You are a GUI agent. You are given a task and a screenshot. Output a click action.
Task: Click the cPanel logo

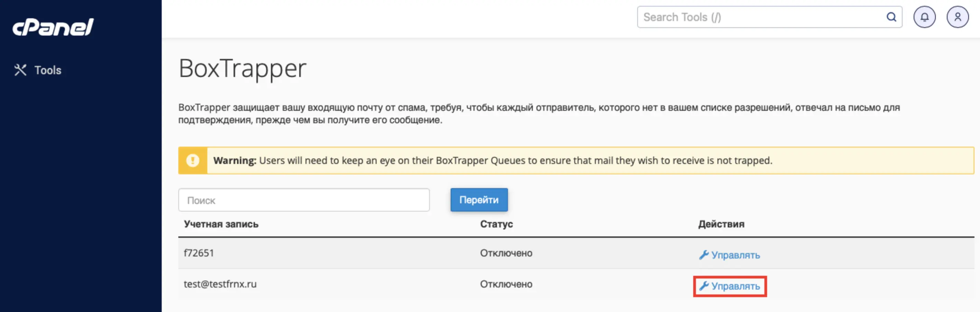53,27
